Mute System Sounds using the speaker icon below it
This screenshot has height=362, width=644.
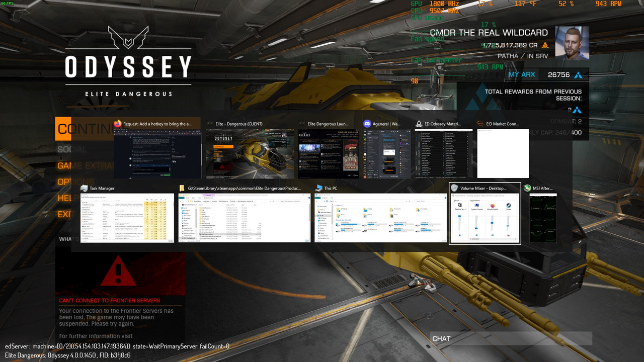pyautogui.click(x=476, y=235)
